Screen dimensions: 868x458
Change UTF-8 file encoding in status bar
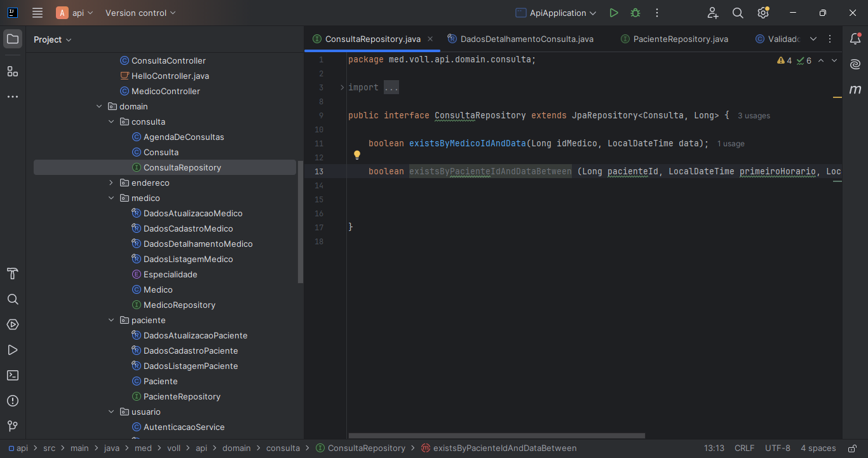778,448
